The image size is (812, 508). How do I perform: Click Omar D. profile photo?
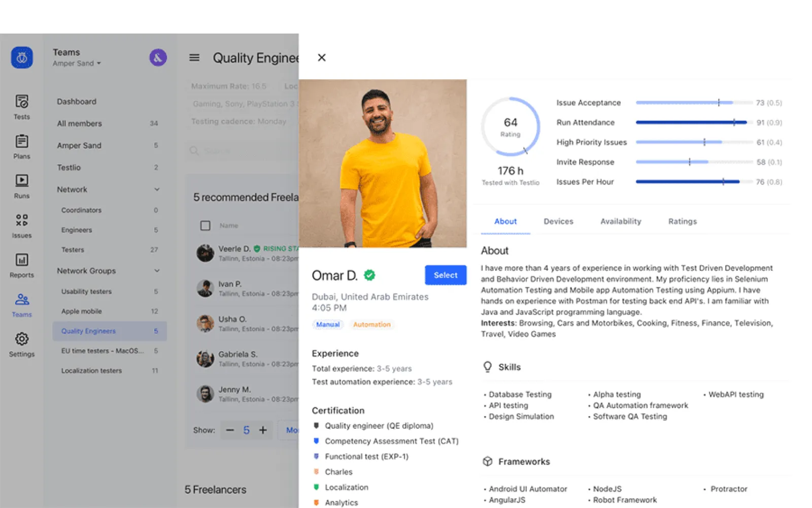pos(383,164)
